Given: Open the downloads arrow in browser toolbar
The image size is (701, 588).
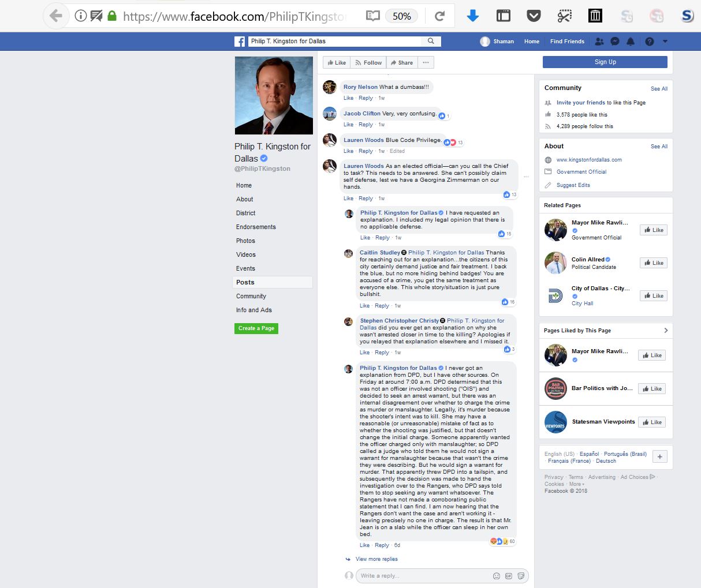Looking at the screenshot, I should 473,16.
